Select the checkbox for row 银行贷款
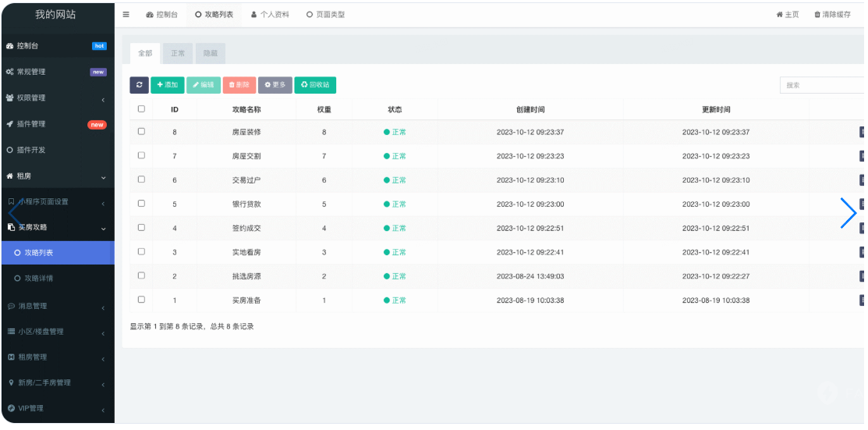 click(141, 203)
